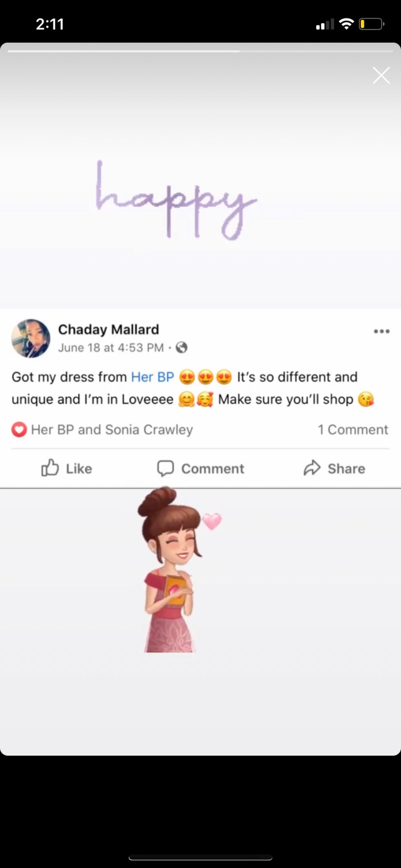Screen dimensions: 401x868
Task: Tap the pink heart above the sticker
Action: 212,521
